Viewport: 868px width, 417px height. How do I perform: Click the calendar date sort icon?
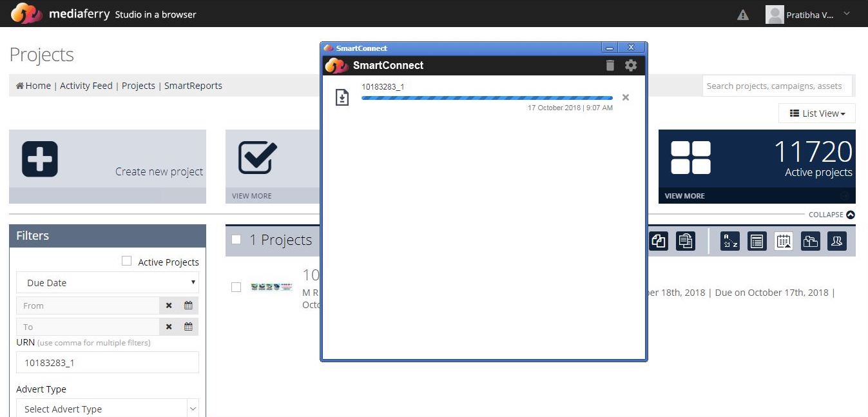pyautogui.click(x=784, y=241)
